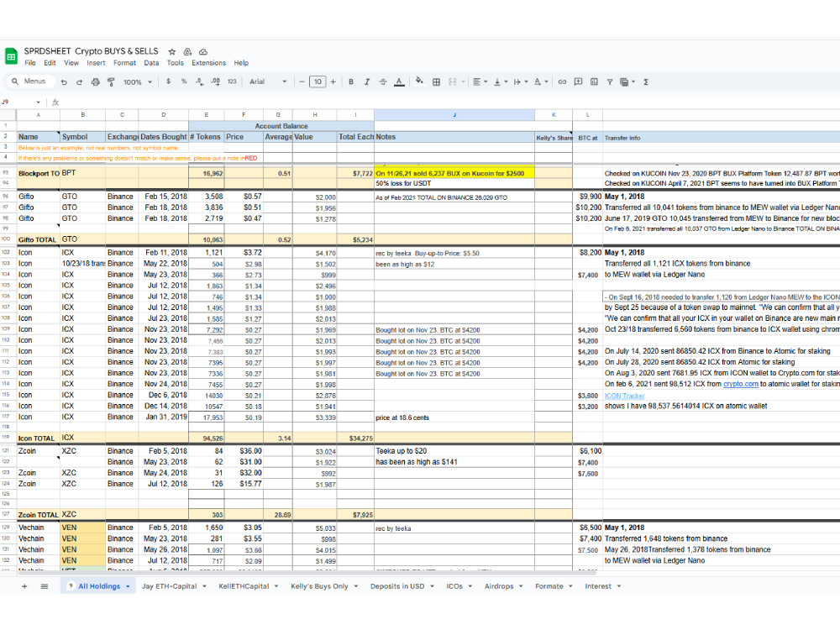Click the font size field
This screenshot has height=630, width=840.
[x=318, y=81]
